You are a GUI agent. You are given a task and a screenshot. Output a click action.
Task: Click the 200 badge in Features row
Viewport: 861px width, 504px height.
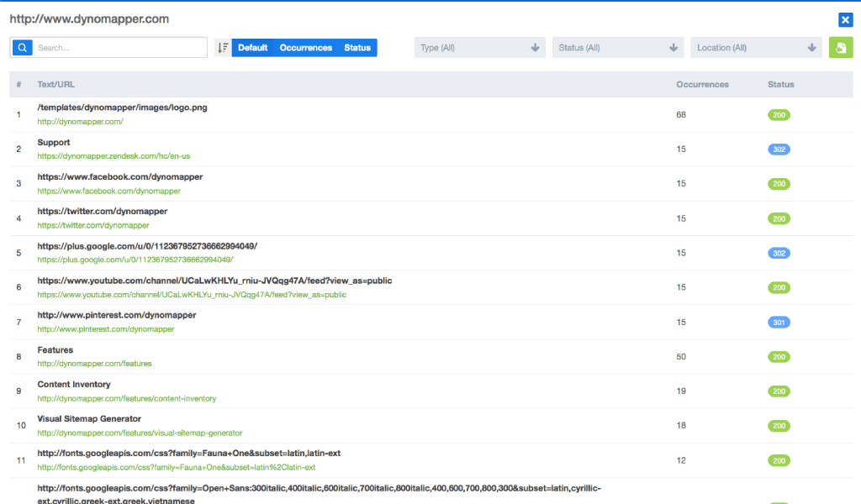point(779,357)
